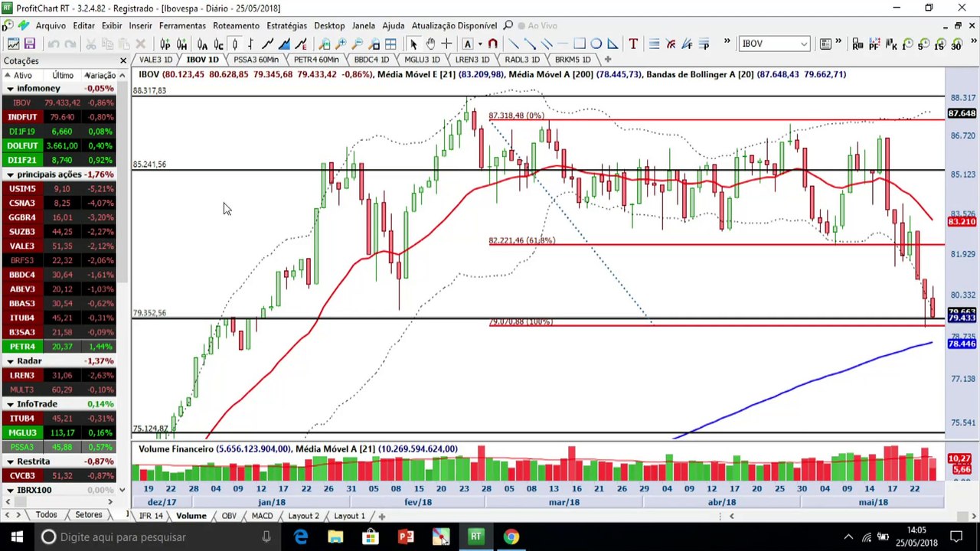The height and width of the screenshot is (551, 980).
Task: Collapse the InfoTrade quotes group
Action: pos(10,404)
